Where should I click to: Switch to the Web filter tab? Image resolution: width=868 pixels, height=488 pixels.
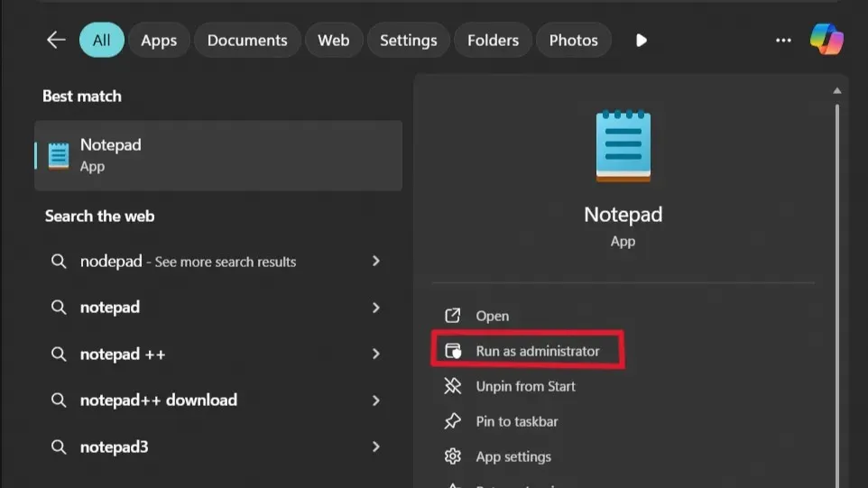[334, 40]
